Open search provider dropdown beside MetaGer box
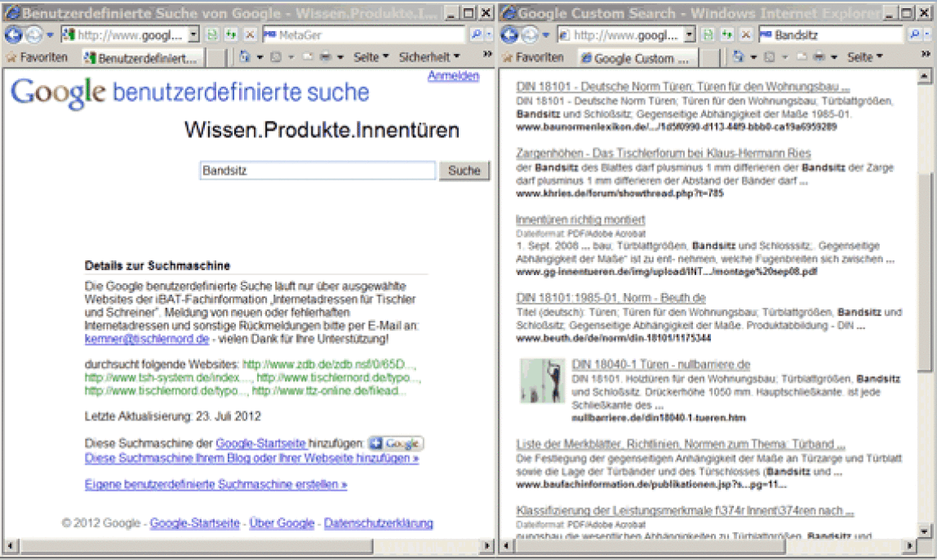 (489, 35)
